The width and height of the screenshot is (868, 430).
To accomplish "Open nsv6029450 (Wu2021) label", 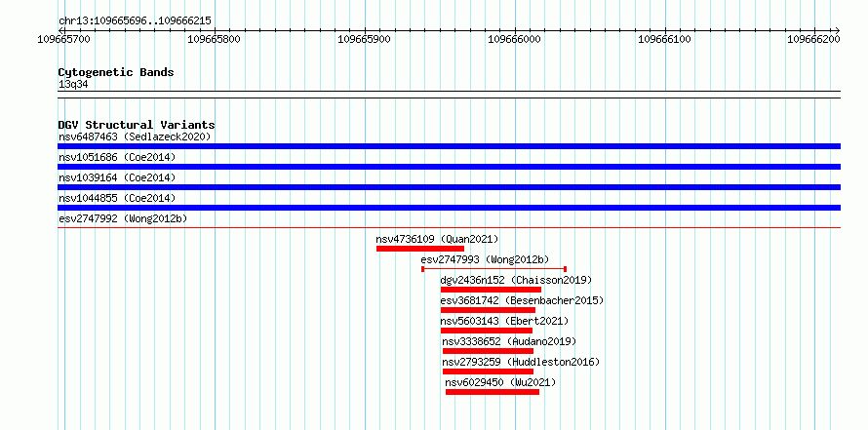I will [x=500, y=382].
